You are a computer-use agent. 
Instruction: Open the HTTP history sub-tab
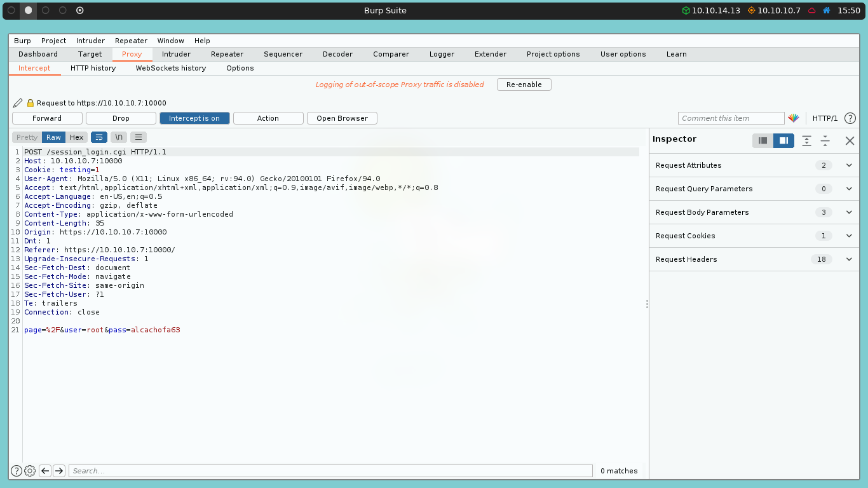pyautogui.click(x=93, y=68)
